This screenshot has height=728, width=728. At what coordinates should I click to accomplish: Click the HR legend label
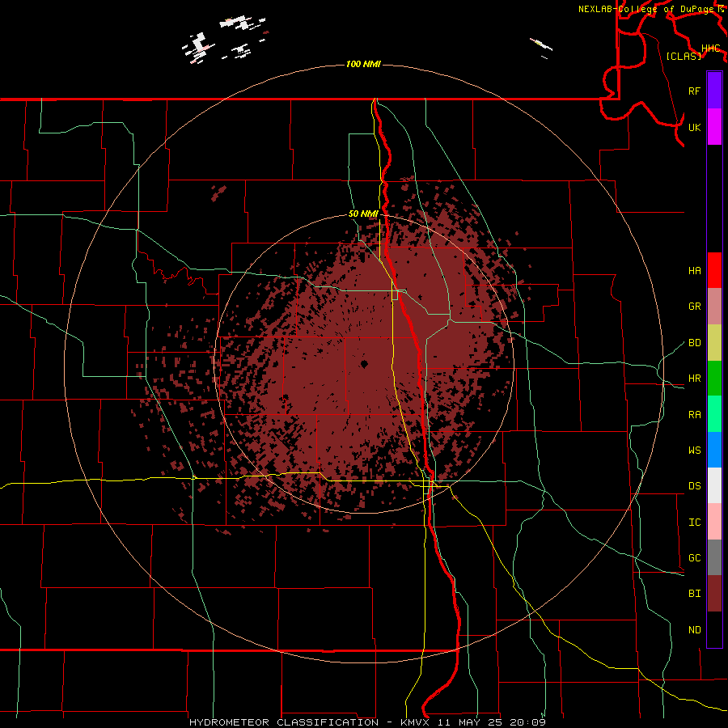pyautogui.click(x=694, y=379)
